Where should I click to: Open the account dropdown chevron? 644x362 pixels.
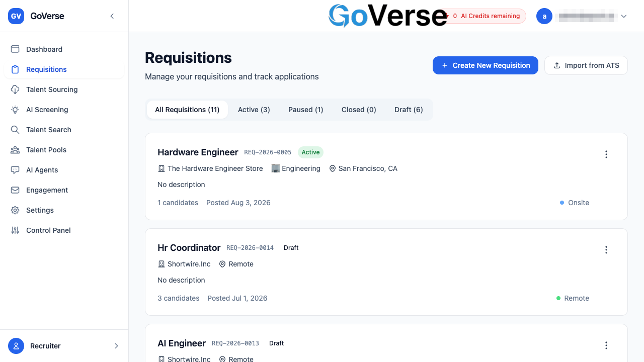tap(624, 16)
